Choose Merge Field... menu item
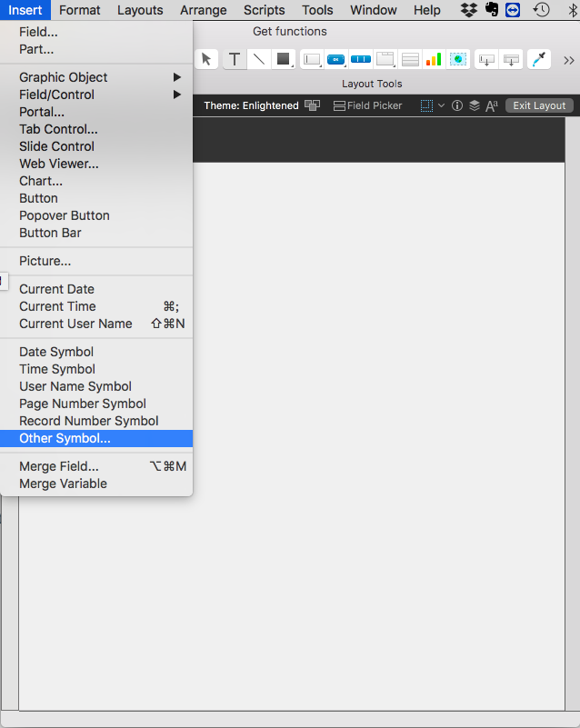580x728 pixels. point(96,466)
